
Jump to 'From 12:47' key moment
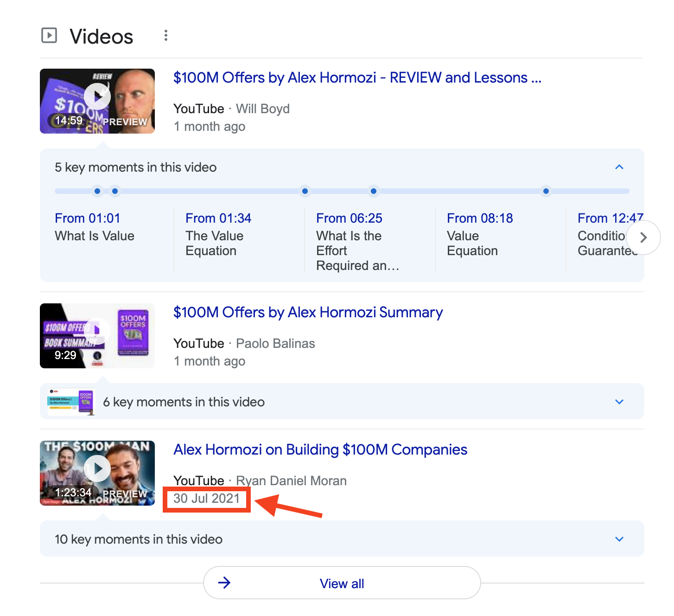[610, 218]
